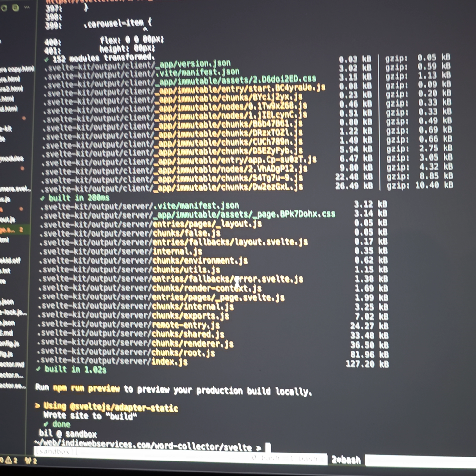Expand the modules folder in sidebar

pyautogui.click(x=12, y=159)
